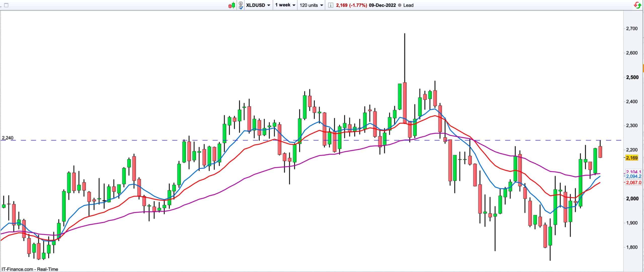Click the IT-Finance.com Real-Time footer text

[30, 269]
